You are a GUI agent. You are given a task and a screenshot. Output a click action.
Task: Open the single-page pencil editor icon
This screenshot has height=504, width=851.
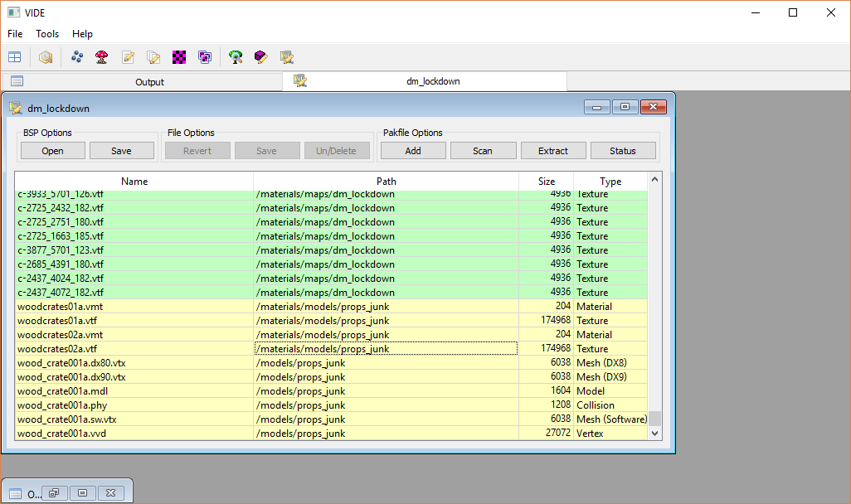tap(128, 57)
